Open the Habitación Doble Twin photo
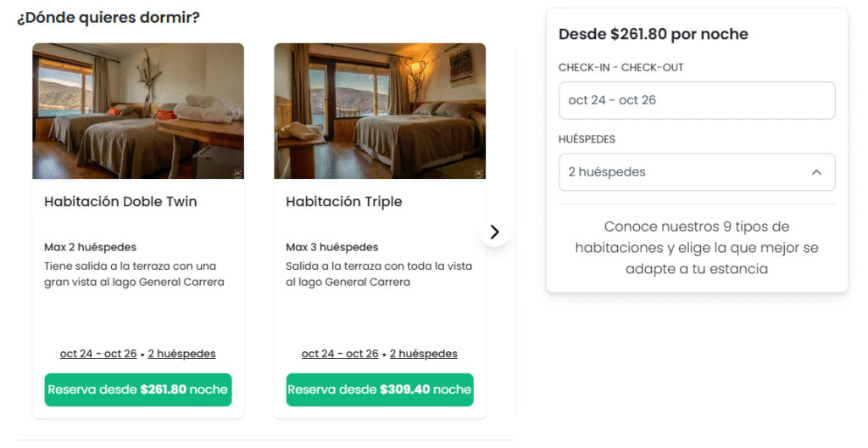Viewport: 868px width, 448px height. tap(138, 111)
